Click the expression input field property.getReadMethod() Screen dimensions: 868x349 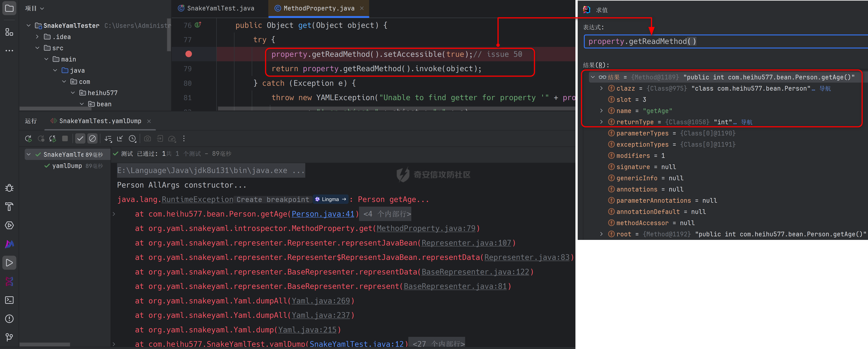coord(726,41)
